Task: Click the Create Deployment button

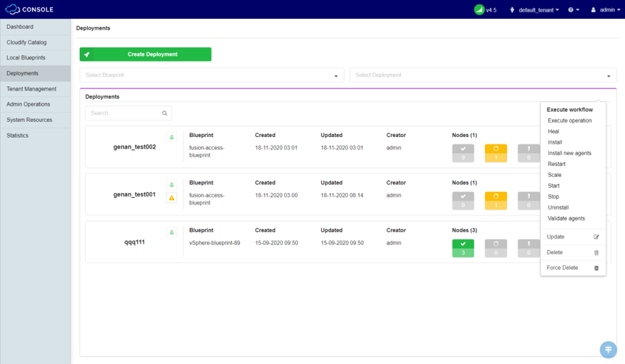Action: (x=146, y=54)
